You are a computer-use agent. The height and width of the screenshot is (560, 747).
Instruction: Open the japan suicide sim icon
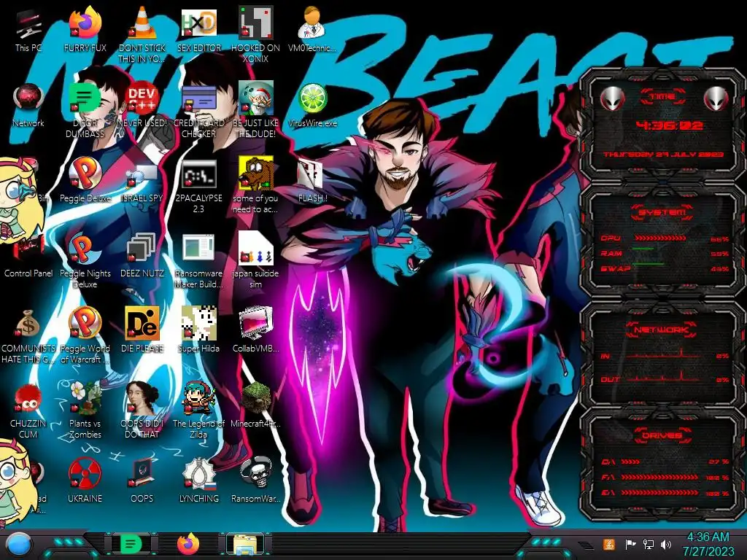[x=255, y=260]
